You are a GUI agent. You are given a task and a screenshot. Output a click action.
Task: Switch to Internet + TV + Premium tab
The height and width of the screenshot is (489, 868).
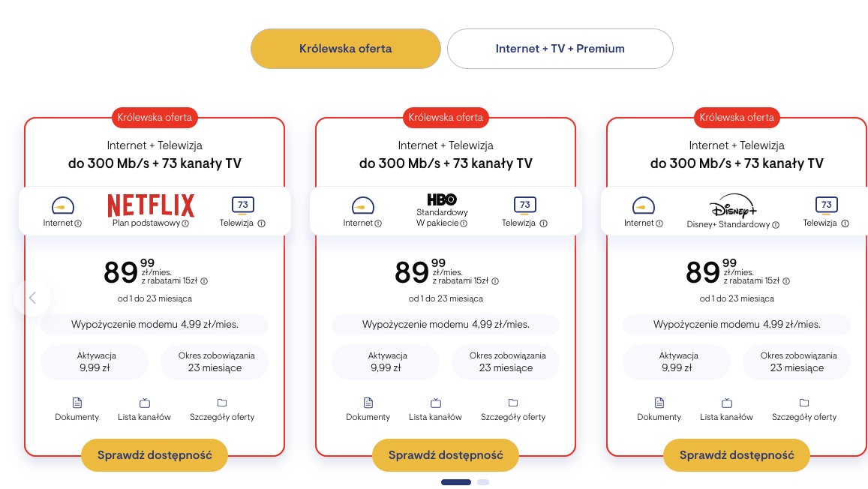560,49
